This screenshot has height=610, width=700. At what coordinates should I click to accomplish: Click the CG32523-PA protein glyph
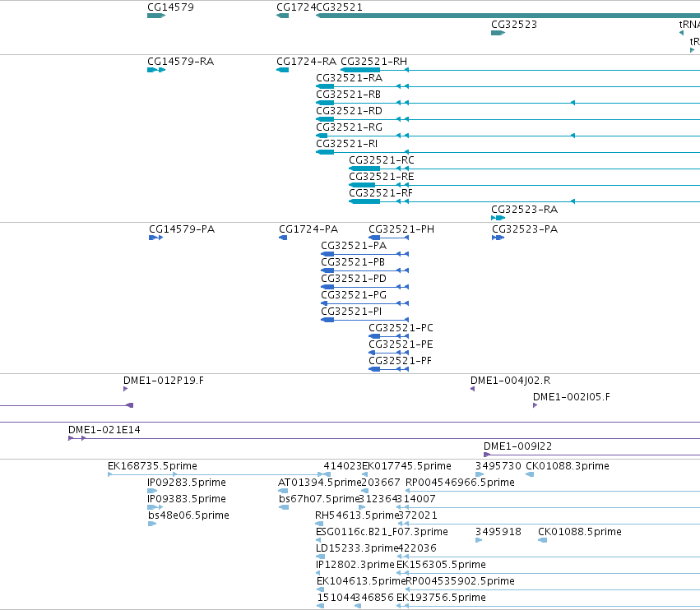coord(498,238)
